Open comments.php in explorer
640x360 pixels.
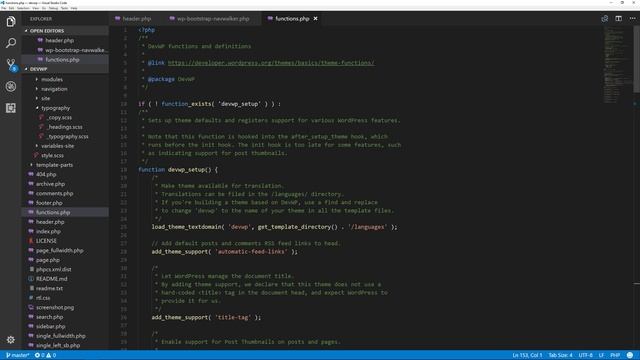54,193
